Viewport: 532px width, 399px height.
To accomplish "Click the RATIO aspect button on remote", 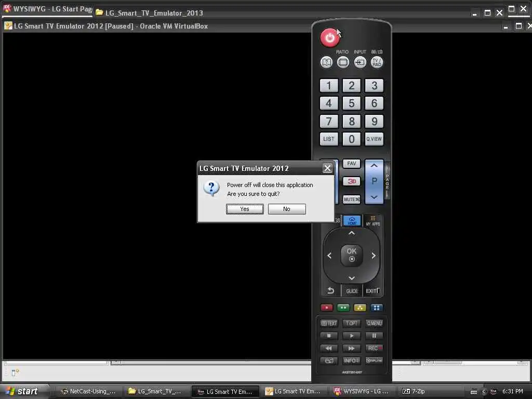I will 343,62.
